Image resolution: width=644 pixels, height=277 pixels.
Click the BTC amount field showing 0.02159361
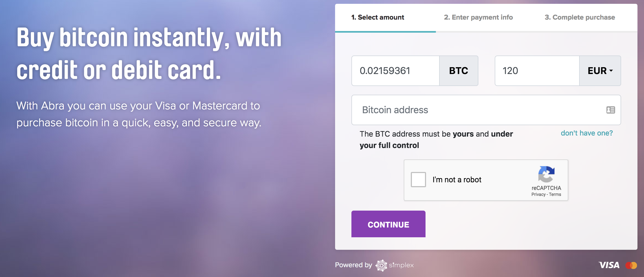pos(396,71)
